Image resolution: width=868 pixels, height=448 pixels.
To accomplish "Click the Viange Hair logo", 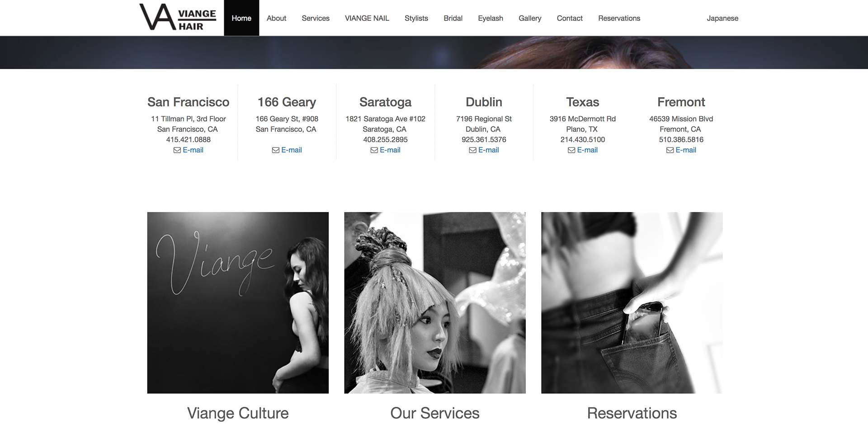I will pos(178,18).
